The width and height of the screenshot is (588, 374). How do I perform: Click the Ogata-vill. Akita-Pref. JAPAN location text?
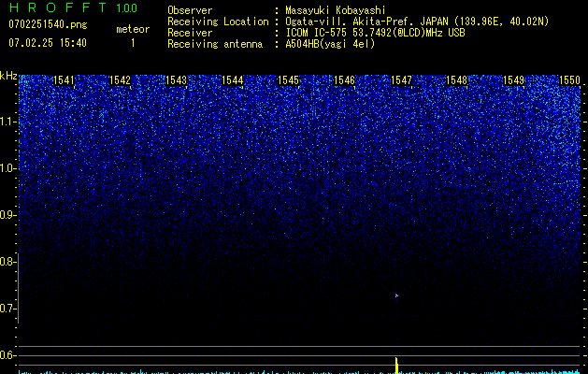417,22
